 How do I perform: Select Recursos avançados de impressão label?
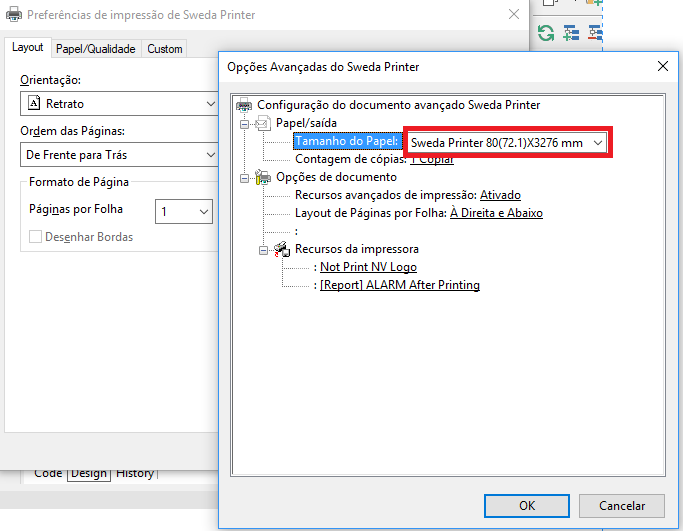coord(386,195)
